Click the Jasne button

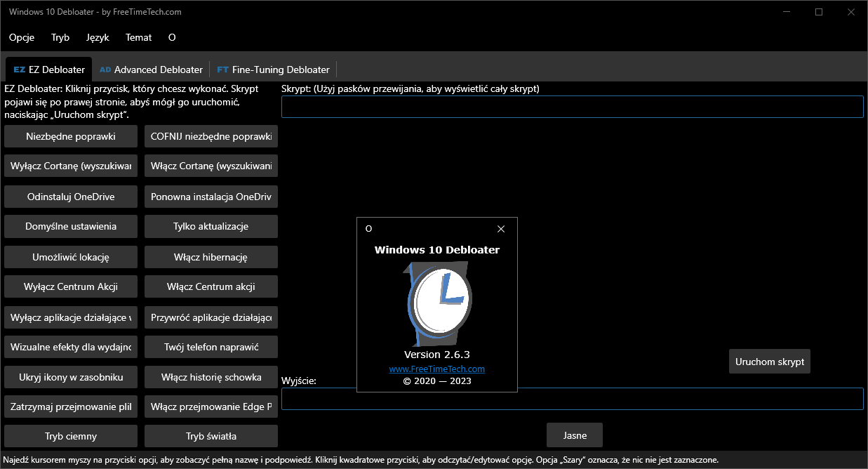point(575,435)
